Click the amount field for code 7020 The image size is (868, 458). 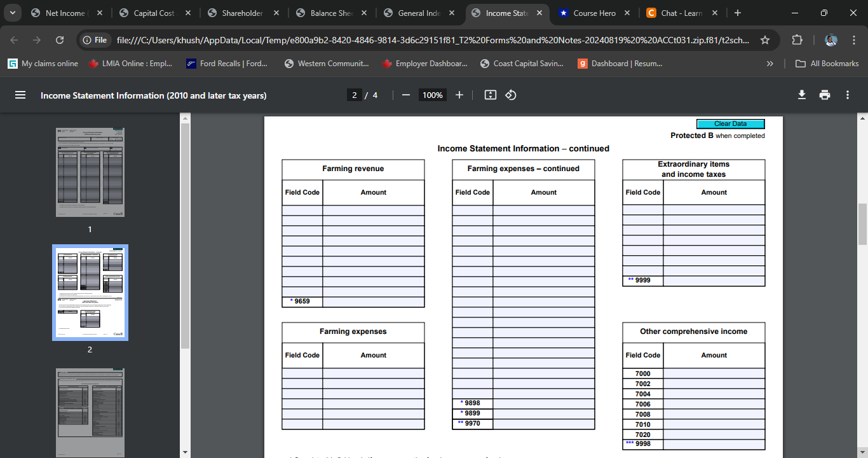tap(714, 434)
